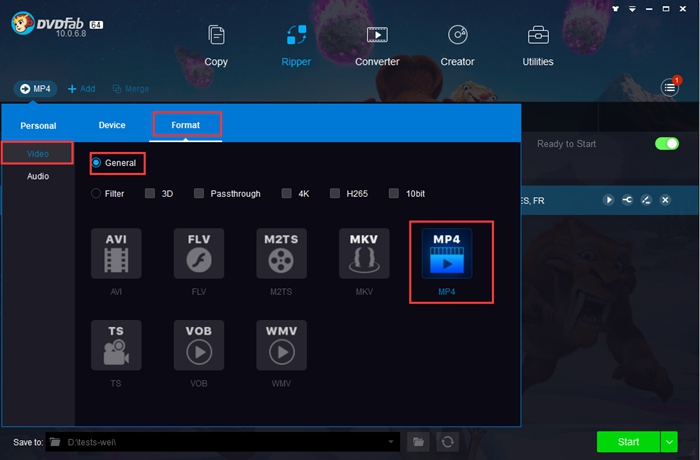Select the MP4 format icon

pyautogui.click(x=447, y=253)
